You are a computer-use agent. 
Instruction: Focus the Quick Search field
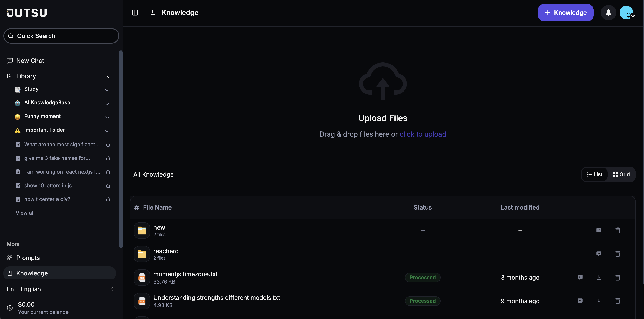(61, 36)
